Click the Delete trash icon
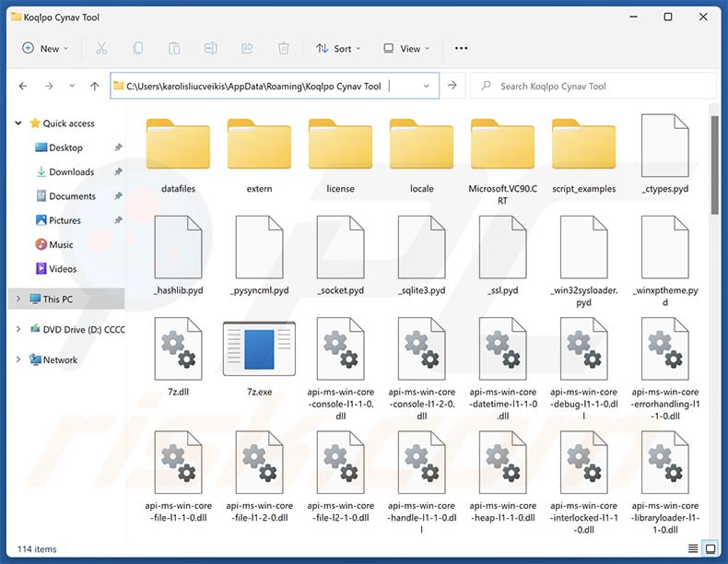 click(x=283, y=48)
